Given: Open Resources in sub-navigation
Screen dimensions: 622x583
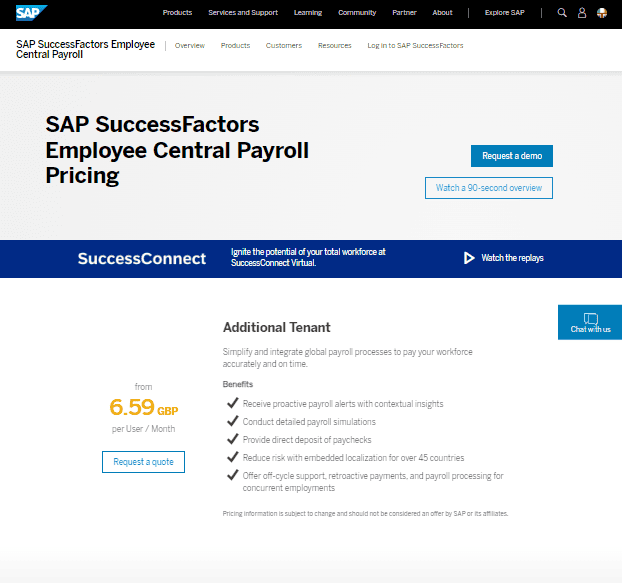Looking at the screenshot, I should click(x=334, y=46).
